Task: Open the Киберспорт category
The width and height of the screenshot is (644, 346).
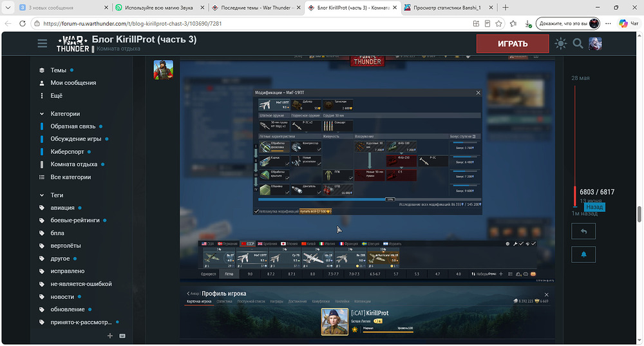Action: pyautogui.click(x=67, y=151)
